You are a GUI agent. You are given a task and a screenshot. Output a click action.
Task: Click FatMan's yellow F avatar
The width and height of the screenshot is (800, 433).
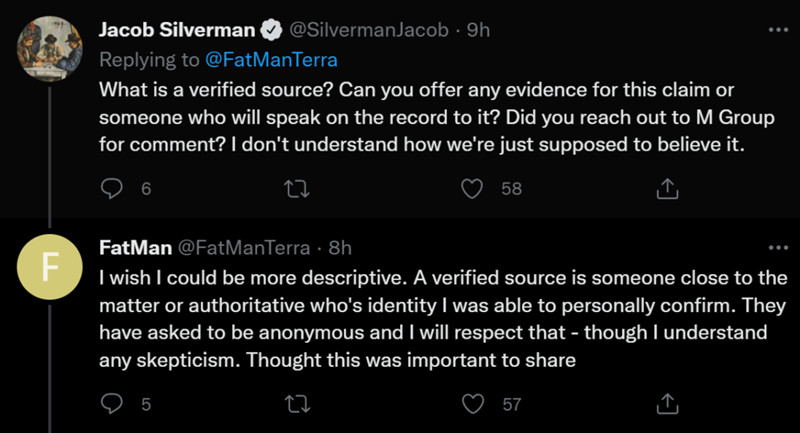point(49,270)
